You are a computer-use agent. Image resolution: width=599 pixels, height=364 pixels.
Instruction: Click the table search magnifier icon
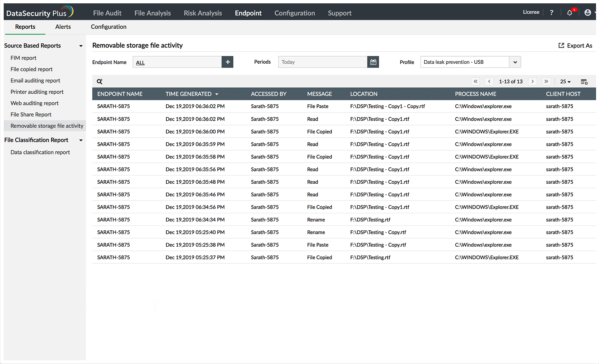click(x=99, y=81)
